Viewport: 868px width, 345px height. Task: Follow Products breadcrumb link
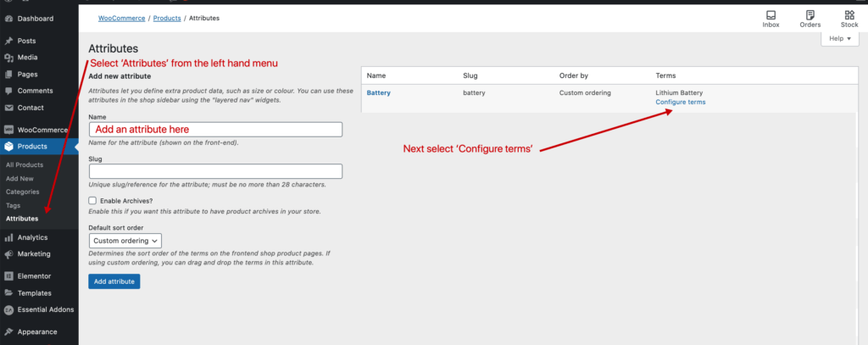(x=167, y=19)
